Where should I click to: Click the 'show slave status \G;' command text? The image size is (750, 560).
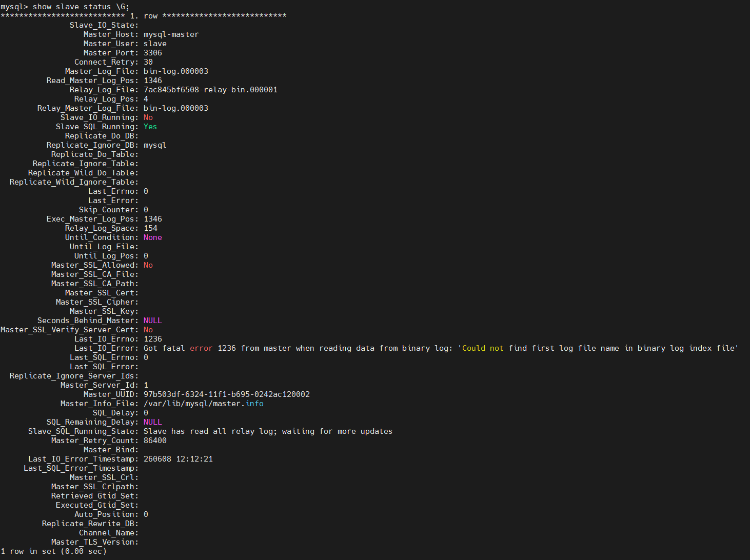(81, 7)
